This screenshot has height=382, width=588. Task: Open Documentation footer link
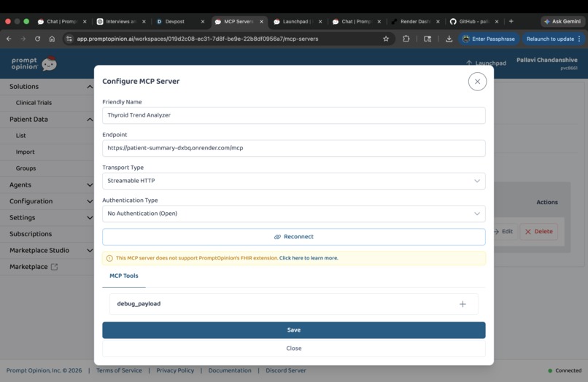coord(230,370)
